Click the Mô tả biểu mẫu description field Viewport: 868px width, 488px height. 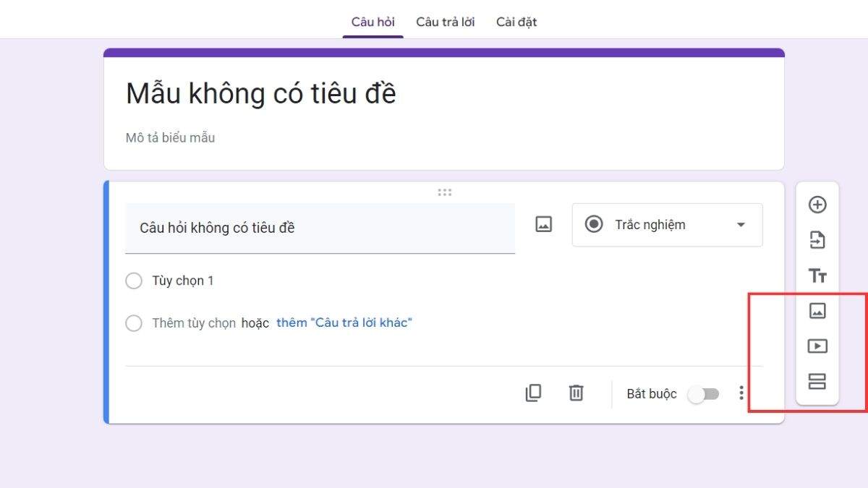[171, 137]
